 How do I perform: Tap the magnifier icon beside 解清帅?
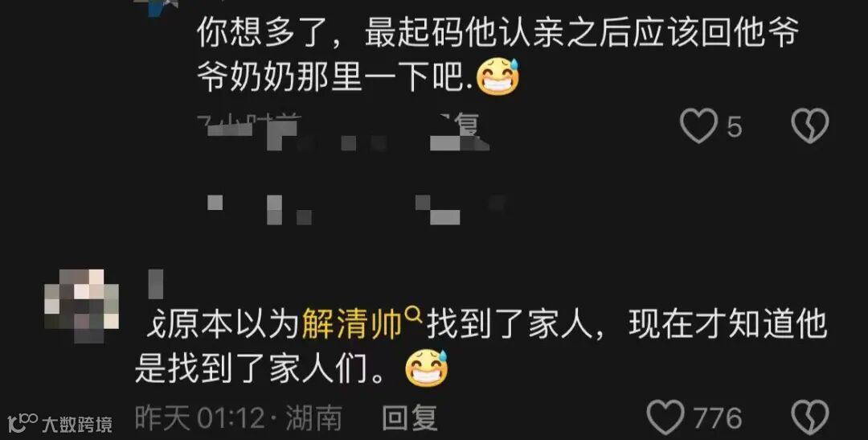click(x=414, y=316)
